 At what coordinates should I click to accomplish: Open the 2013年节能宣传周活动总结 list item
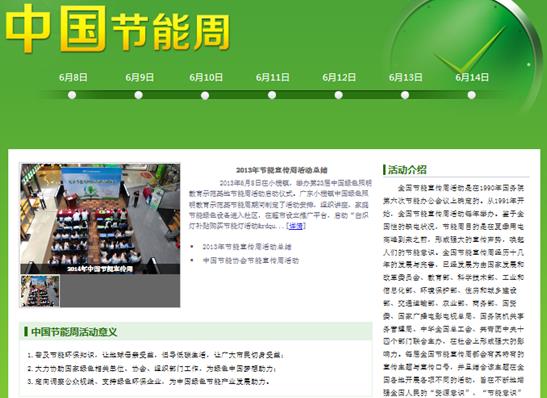tap(247, 247)
